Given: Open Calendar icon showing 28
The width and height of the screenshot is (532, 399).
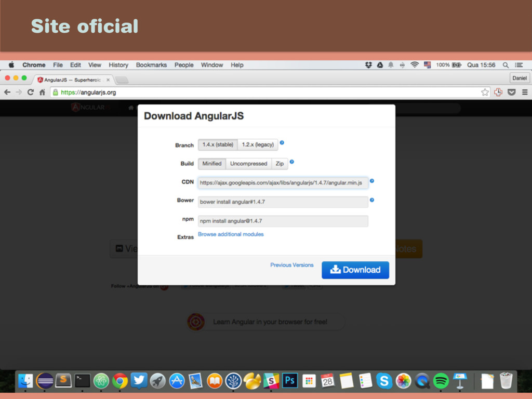Looking at the screenshot, I should pyautogui.click(x=327, y=381).
